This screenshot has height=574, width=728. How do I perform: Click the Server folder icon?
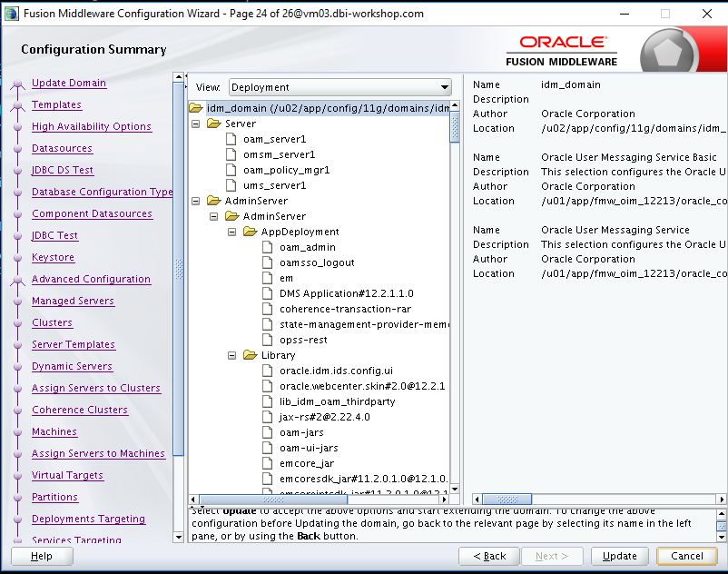tap(213, 124)
